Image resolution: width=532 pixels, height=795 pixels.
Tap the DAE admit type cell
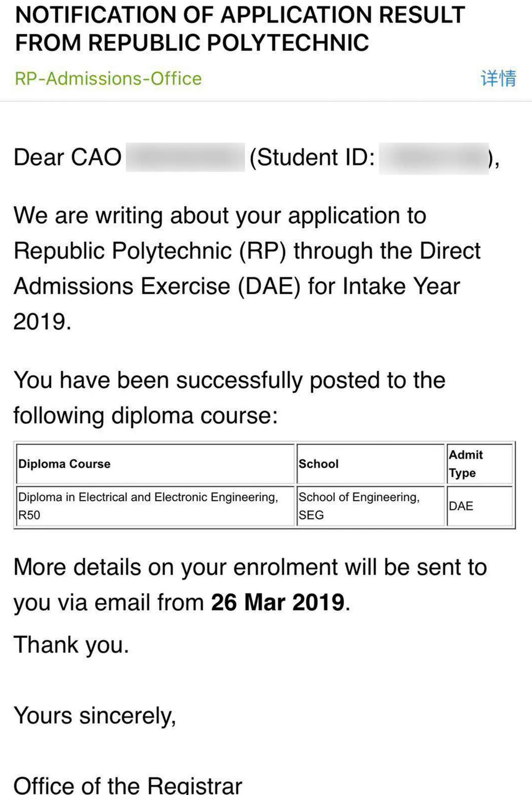click(480, 506)
